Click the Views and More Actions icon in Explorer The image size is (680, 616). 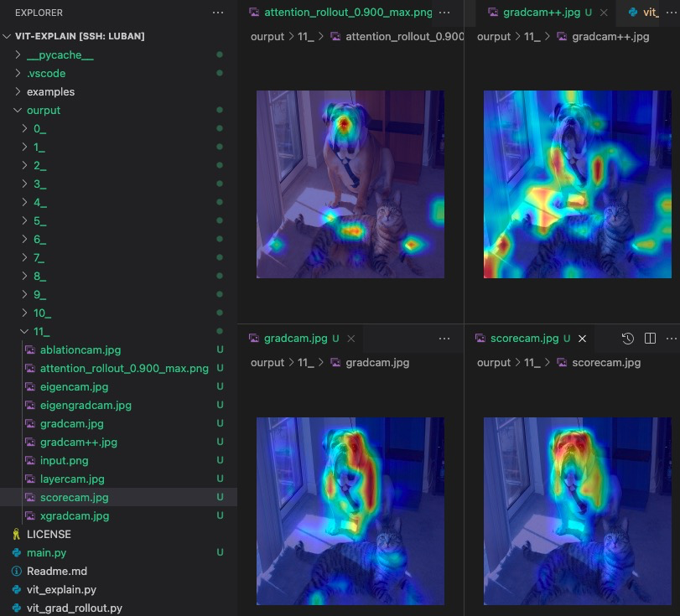[x=218, y=13]
